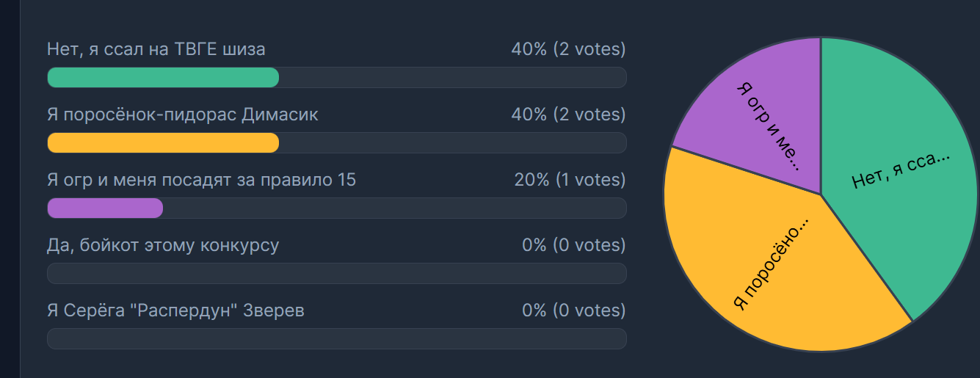Click the 'Я огр и ме...' pie label
This screenshot has height=378, width=980.
[768, 124]
